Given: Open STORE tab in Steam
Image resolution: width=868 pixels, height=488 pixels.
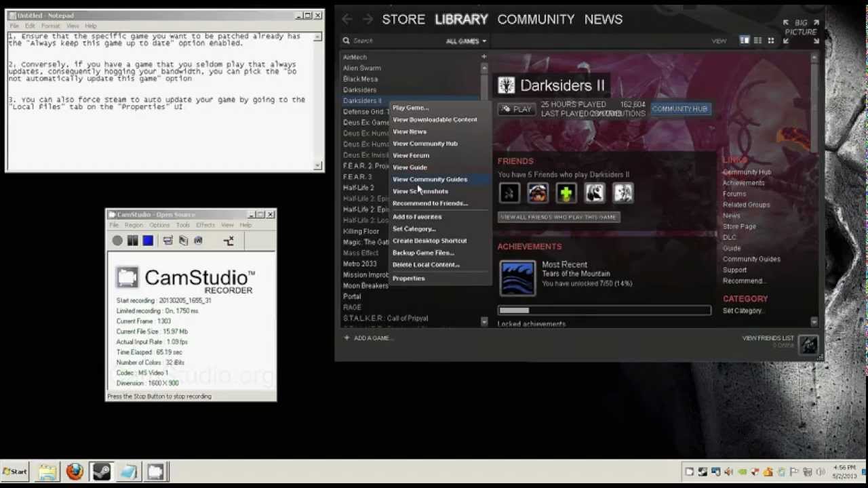Looking at the screenshot, I should [x=403, y=20].
